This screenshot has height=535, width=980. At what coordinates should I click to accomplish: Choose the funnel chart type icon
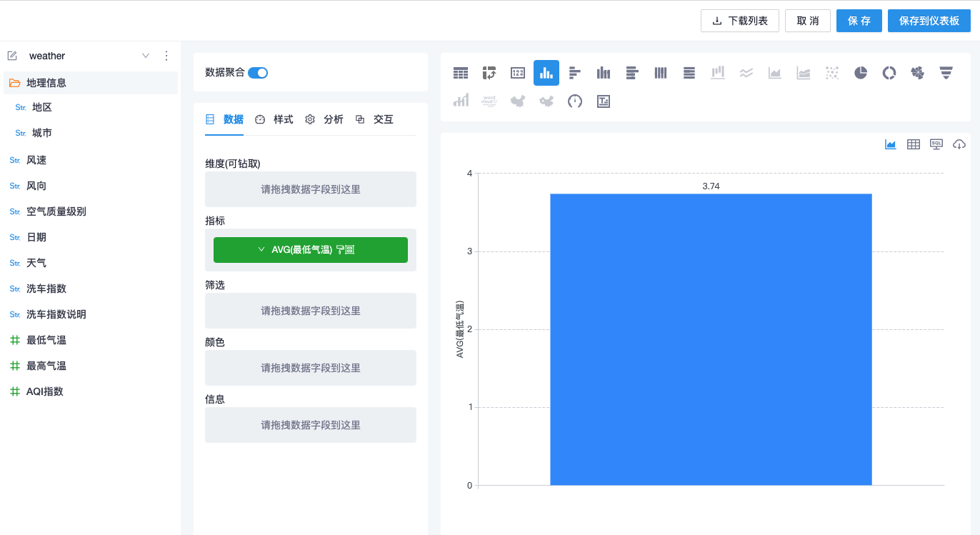pos(946,73)
